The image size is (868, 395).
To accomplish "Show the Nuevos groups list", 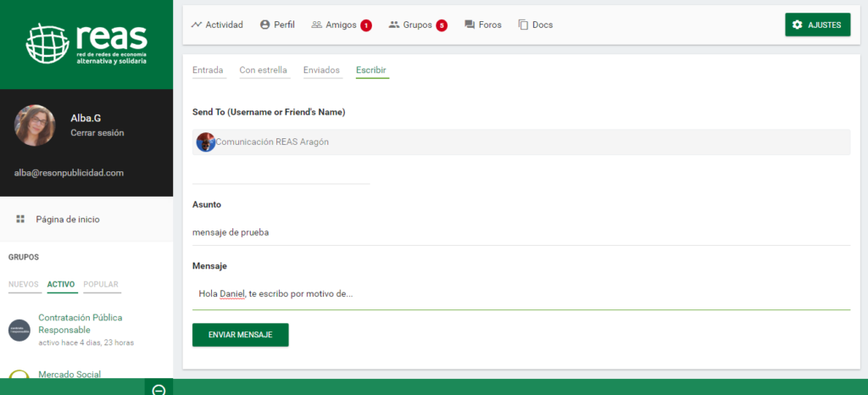I will (23, 284).
